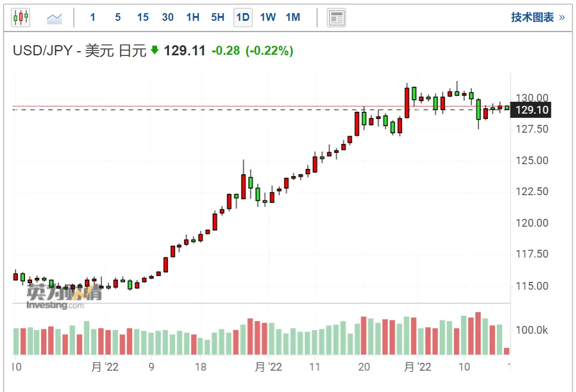Click the last small red volume bar
Viewport: 576px width, 392px height.
coord(507,351)
